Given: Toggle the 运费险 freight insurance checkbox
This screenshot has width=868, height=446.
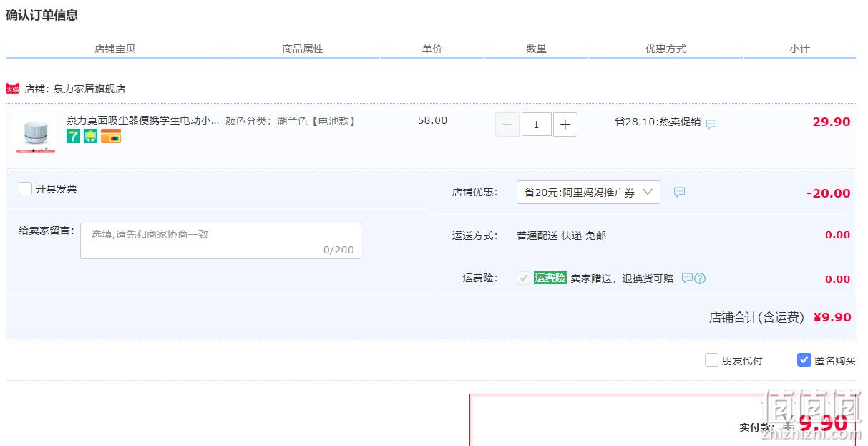Looking at the screenshot, I should click(523, 278).
